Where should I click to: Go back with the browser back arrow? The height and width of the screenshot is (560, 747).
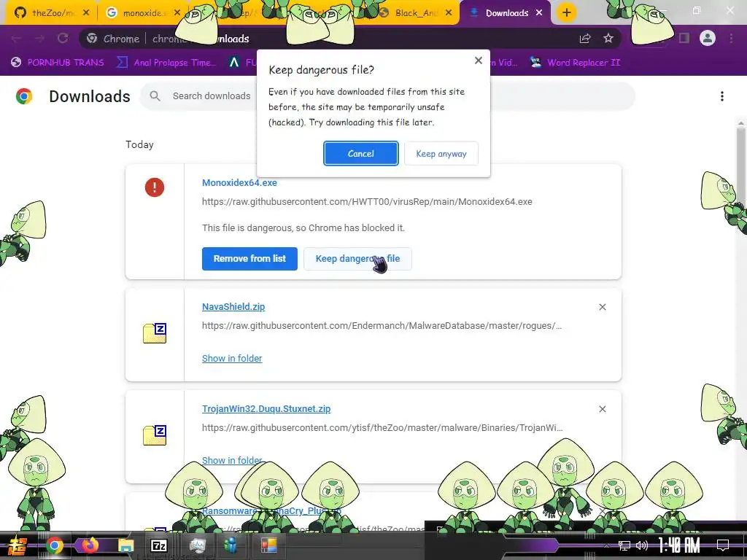[16, 39]
